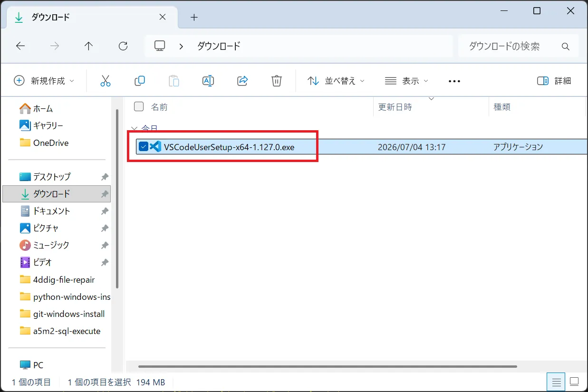Expand the address bar chevron after PC icon
The height and width of the screenshot is (392, 588).
click(x=181, y=46)
